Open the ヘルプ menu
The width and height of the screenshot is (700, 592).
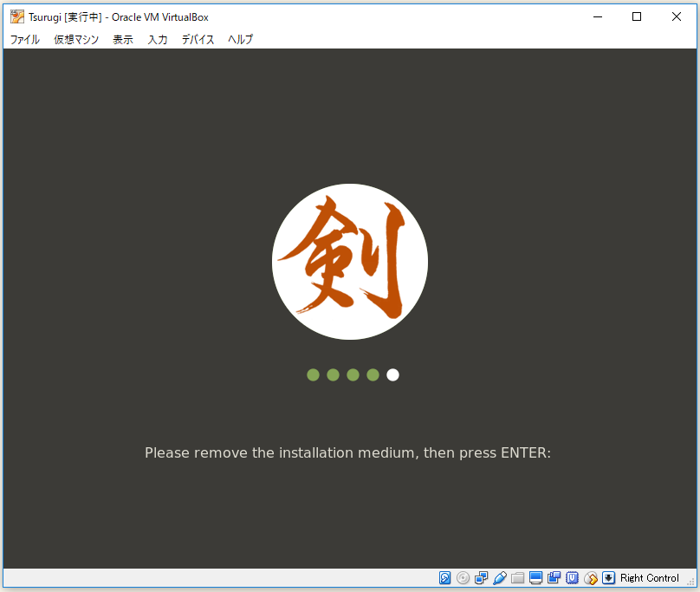[241, 39]
